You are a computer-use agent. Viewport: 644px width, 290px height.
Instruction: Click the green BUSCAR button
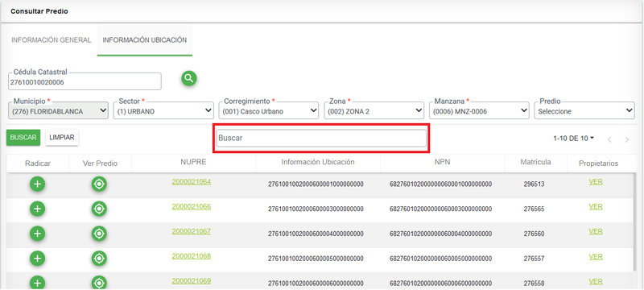click(23, 138)
